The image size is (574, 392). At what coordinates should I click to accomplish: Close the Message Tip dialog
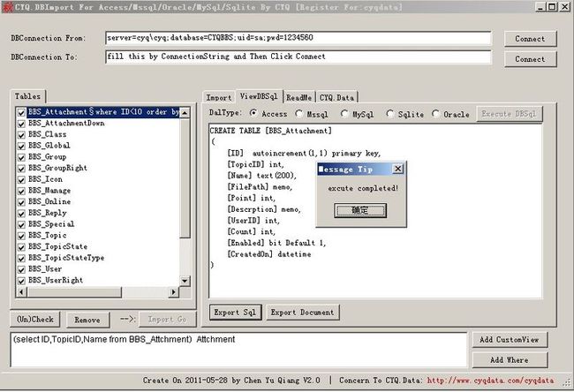[397, 169]
